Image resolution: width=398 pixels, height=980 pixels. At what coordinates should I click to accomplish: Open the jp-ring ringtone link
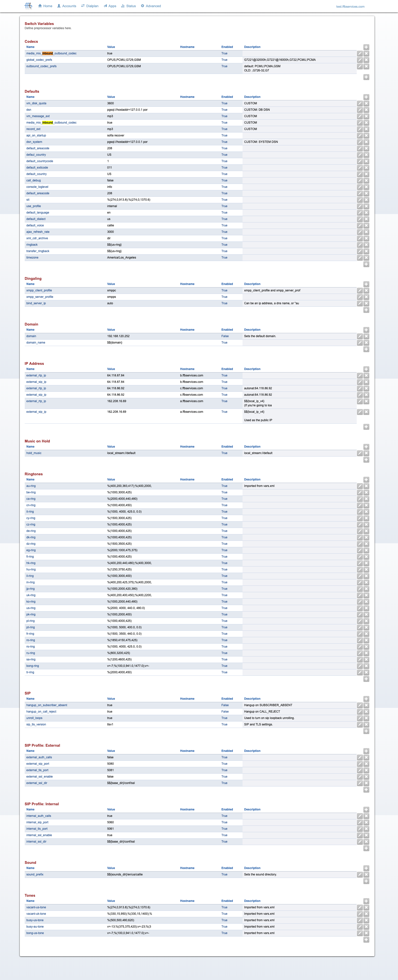click(x=30, y=589)
